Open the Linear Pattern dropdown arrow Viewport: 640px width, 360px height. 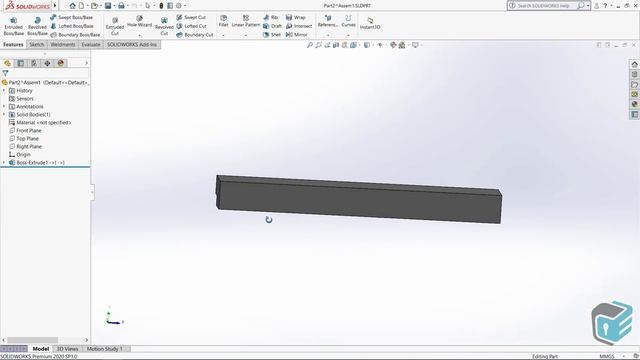[x=246, y=35]
